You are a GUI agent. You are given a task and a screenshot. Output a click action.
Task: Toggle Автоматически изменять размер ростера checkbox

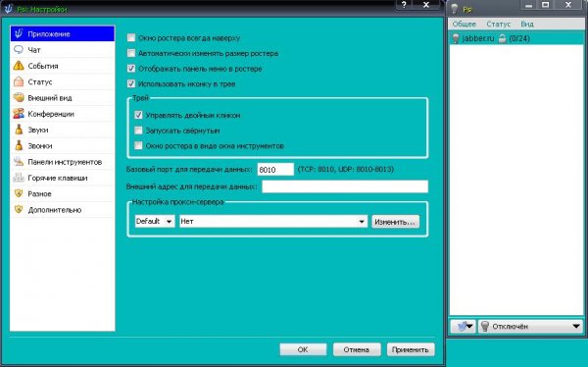(x=131, y=53)
